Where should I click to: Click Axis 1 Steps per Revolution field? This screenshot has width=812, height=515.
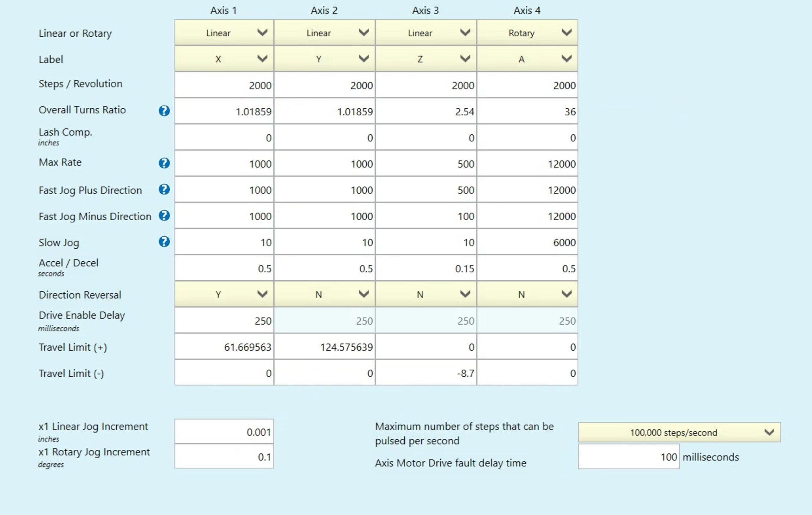(224, 85)
